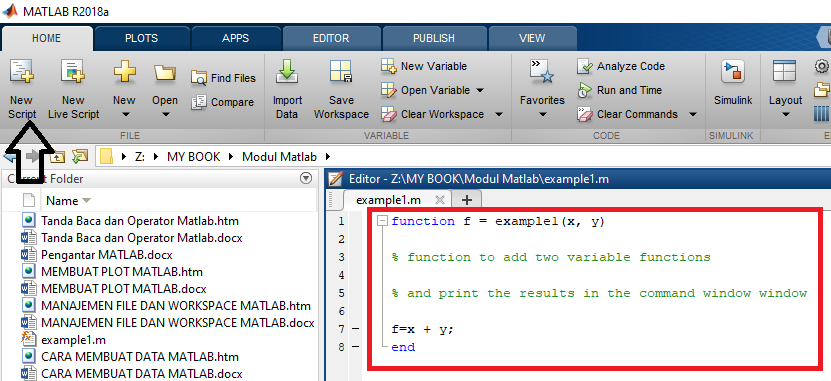Image resolution: width=831 pixels, height=381 pixels.
Task: Expand the Clear Commands dropdown arrow
Action: 693,114
